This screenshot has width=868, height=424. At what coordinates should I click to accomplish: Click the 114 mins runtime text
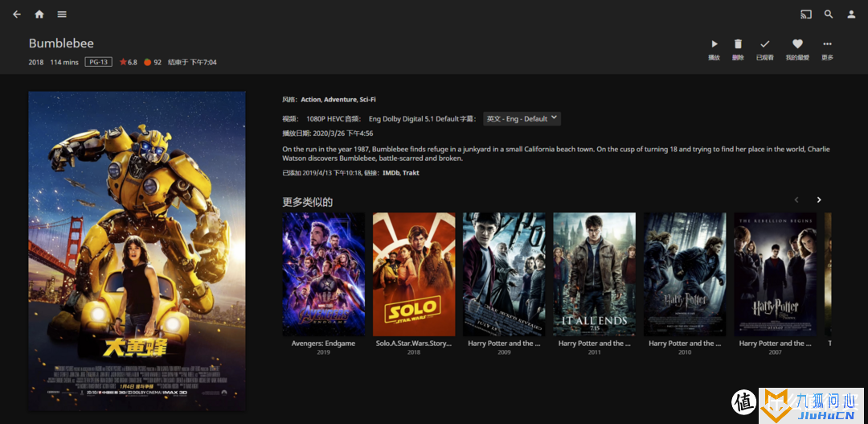(x=64, y=62)
